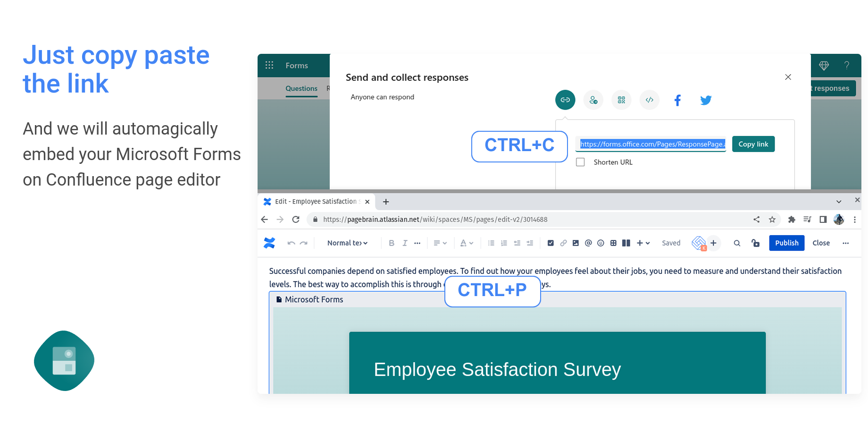This screenshot has height=425, width=868.
Task: Toggle italic formatting
Action: [x=405, y=243]
